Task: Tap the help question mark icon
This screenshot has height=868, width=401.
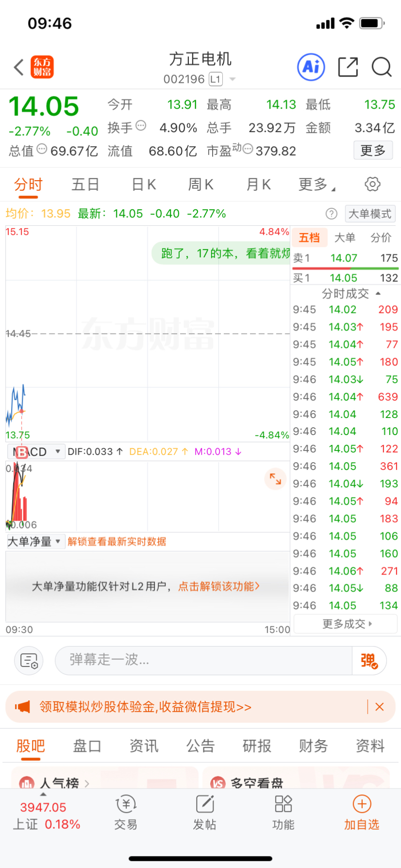Action: coord(331,214)
